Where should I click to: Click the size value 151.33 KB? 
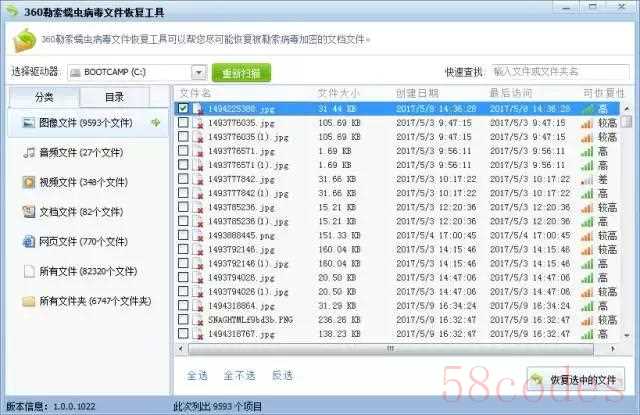(339, 235)
